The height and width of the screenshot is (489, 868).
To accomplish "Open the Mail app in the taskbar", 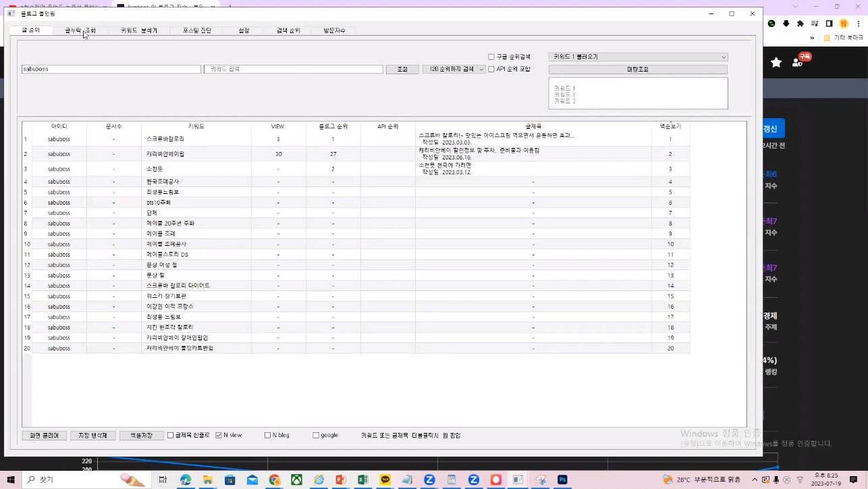I will [x=252, y=480].
